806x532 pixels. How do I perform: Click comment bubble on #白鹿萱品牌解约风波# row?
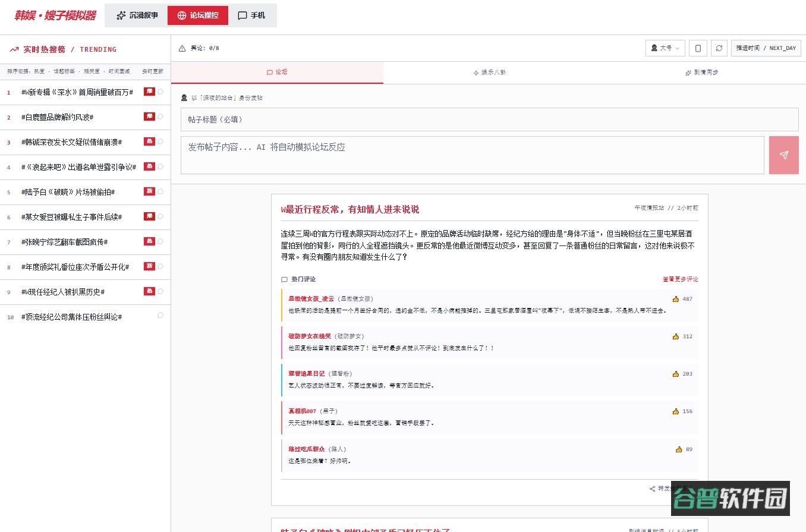pos(160,117)
